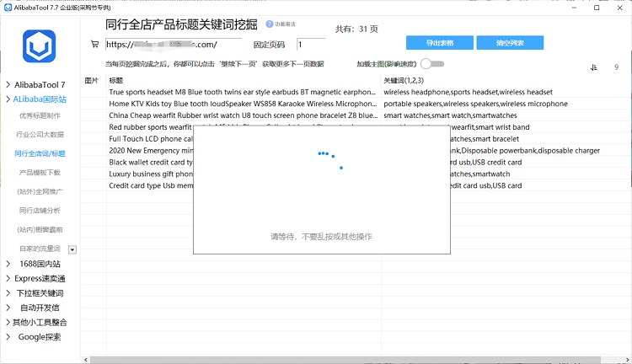Open the (站外)全网推广 menu item
This screenshot has height=364, width=632.
click(x=40, y=191)
